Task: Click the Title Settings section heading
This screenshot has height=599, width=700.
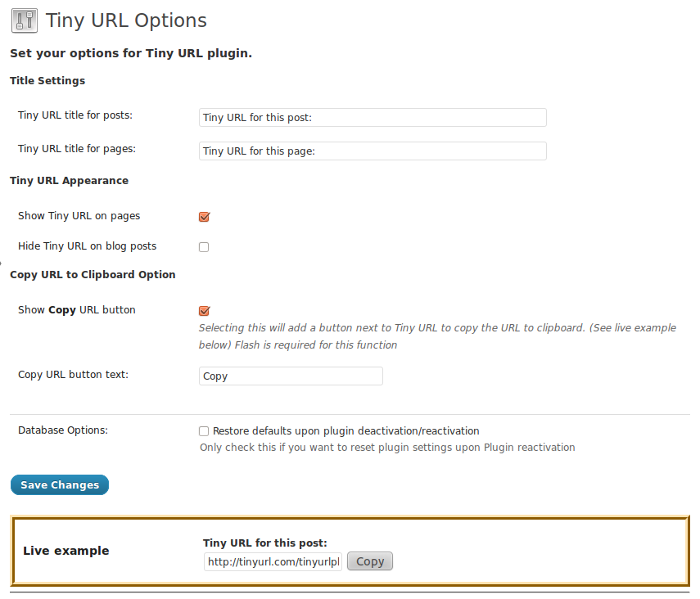Action: coord(47,81)
